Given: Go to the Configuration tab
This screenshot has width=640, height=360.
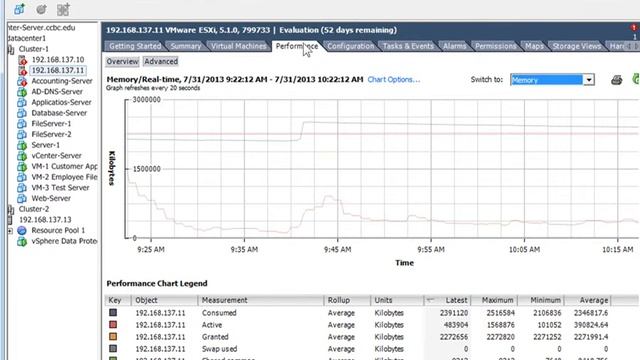Looking at the screenshot, I should point(351,46).
